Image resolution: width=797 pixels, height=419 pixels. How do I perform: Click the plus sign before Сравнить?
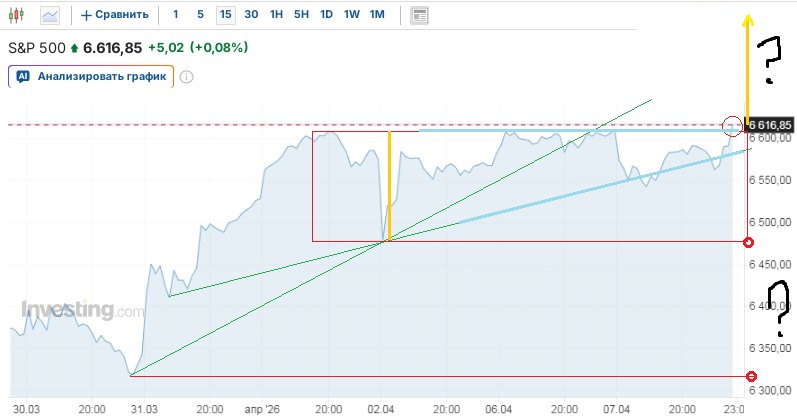(85, 15)
